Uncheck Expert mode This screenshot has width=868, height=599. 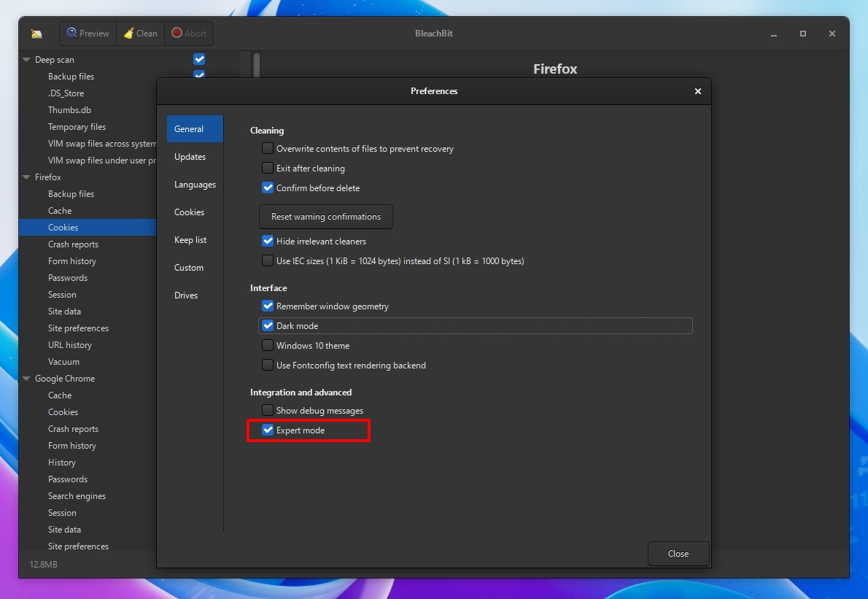(x=268, y=430)
